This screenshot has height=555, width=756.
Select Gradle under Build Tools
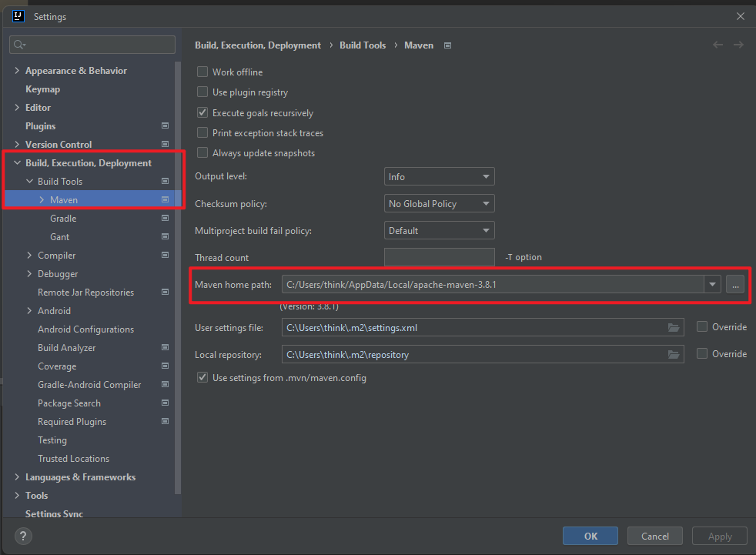pos(63,219)
